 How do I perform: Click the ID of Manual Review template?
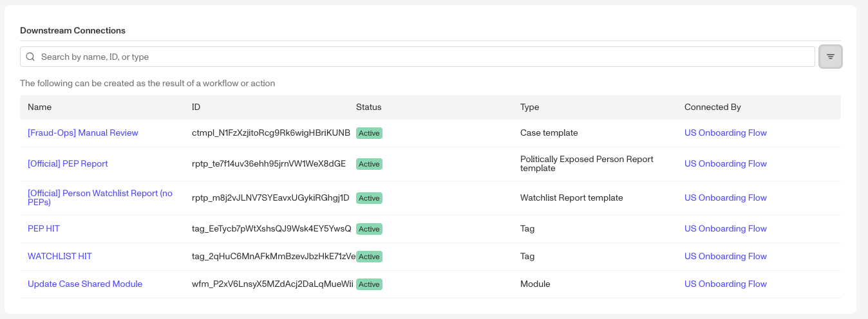point(271,133)
